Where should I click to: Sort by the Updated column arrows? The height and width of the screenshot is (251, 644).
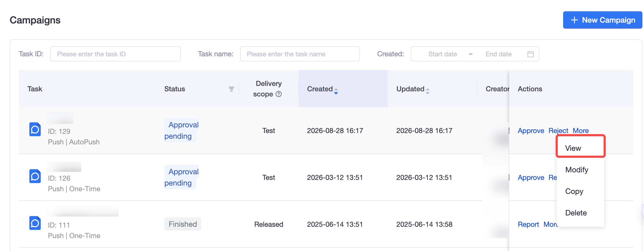[428, 91]
